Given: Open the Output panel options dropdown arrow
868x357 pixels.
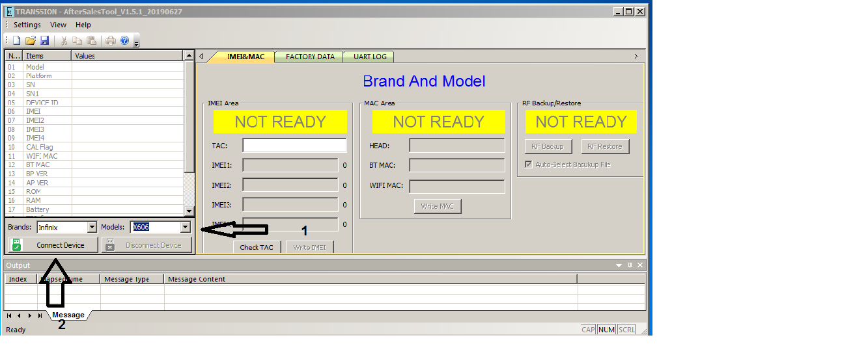Looking at the screenshot, I should 619,265.
